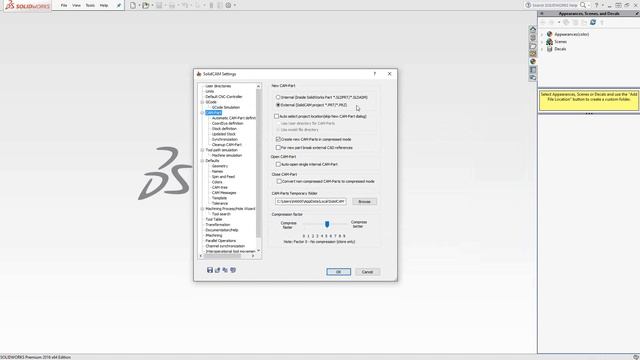Open View Palette tab in task pane
Image resolution: width=640 pixels, height=360 pixels.
pos(533,53)
